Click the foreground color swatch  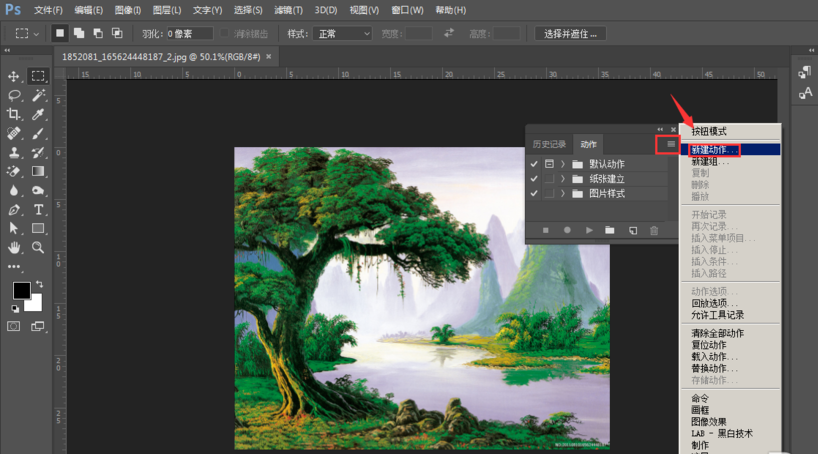(x=21, y=291)
